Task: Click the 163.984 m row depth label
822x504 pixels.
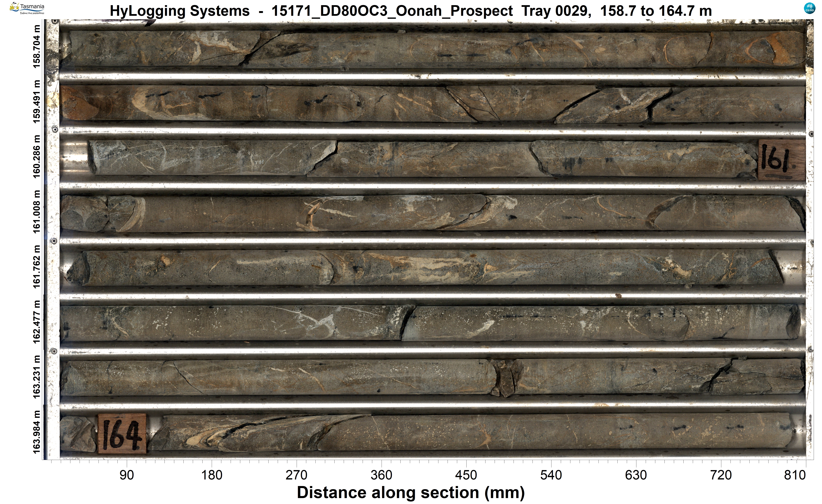Action: click(37, 432)
